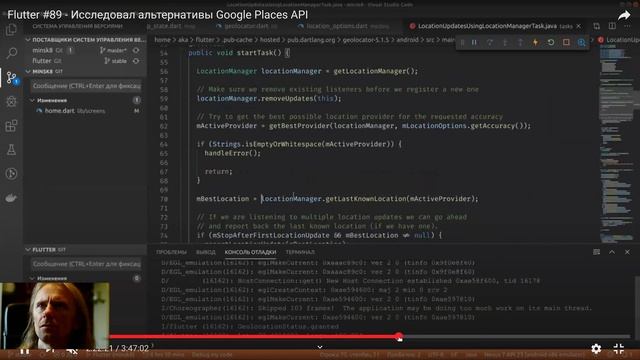Click the Step Over debug button
The image size is (640, 360).
pos(489,42)
